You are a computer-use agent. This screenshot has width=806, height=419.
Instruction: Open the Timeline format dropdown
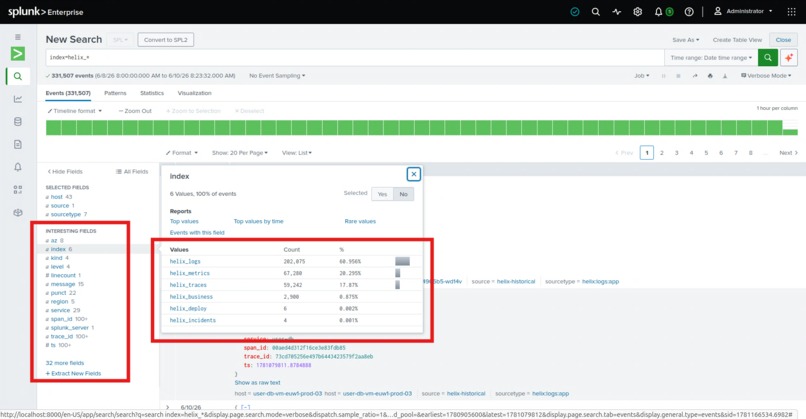click(75, 111)
